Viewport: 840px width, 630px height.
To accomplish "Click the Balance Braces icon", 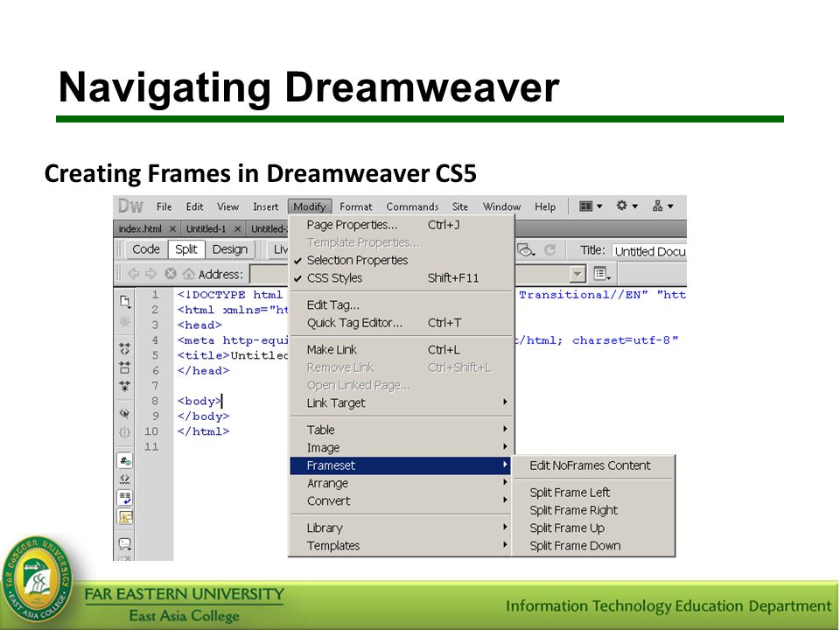I will coord(125,431).
